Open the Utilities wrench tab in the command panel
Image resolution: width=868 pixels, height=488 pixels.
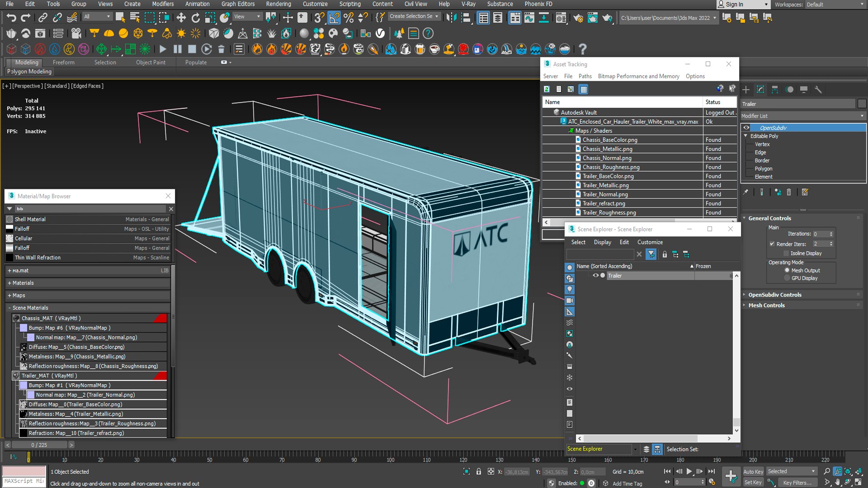tap(818, 89)
